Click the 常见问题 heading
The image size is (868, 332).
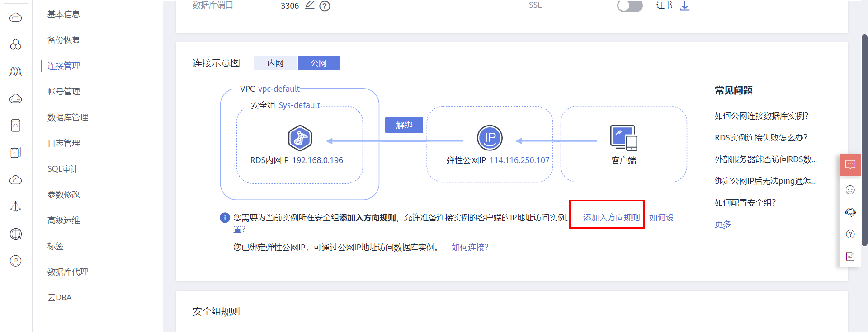point(733,90)
